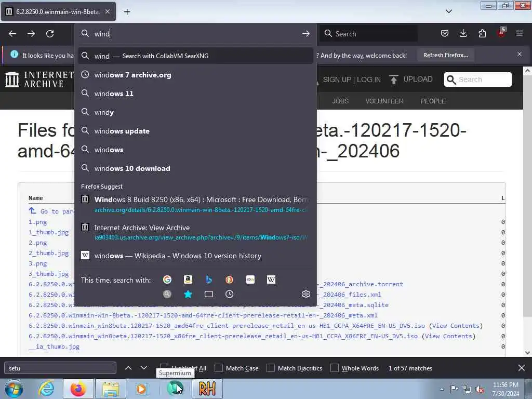
Task: Click the Refresh Firefox button
Action: click(x=445, y=55)
